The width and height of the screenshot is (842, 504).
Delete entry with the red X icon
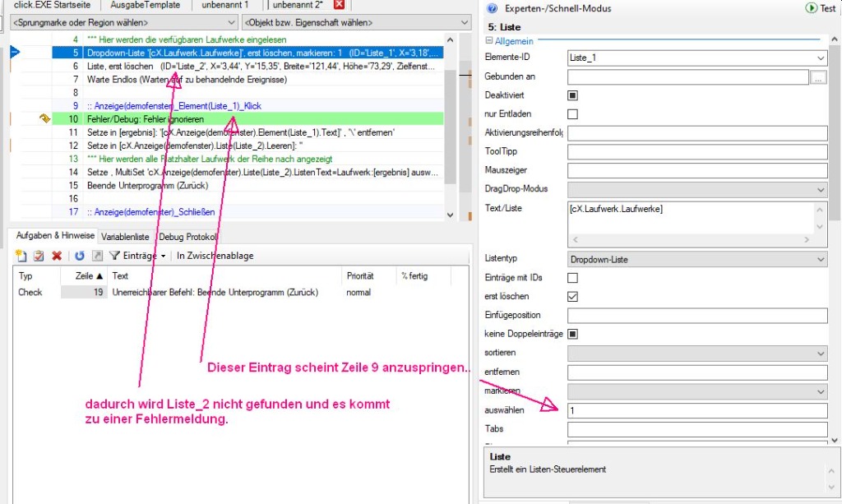coord(57,256)
